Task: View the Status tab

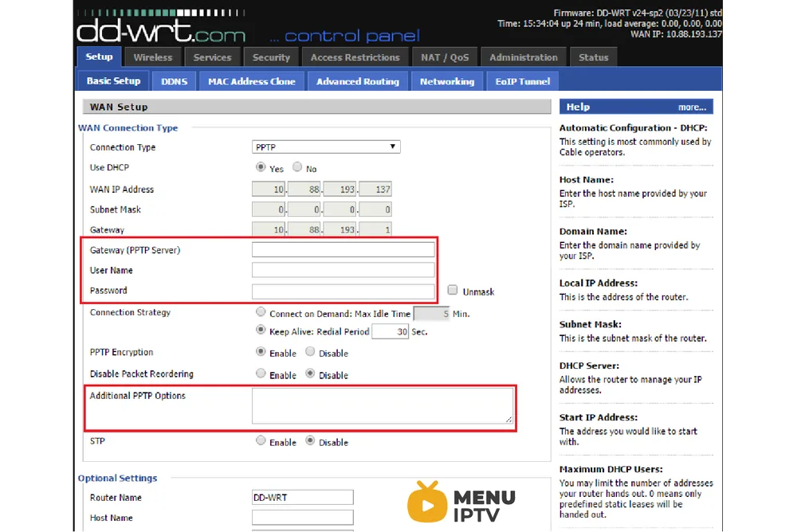Action: [593, 57]
